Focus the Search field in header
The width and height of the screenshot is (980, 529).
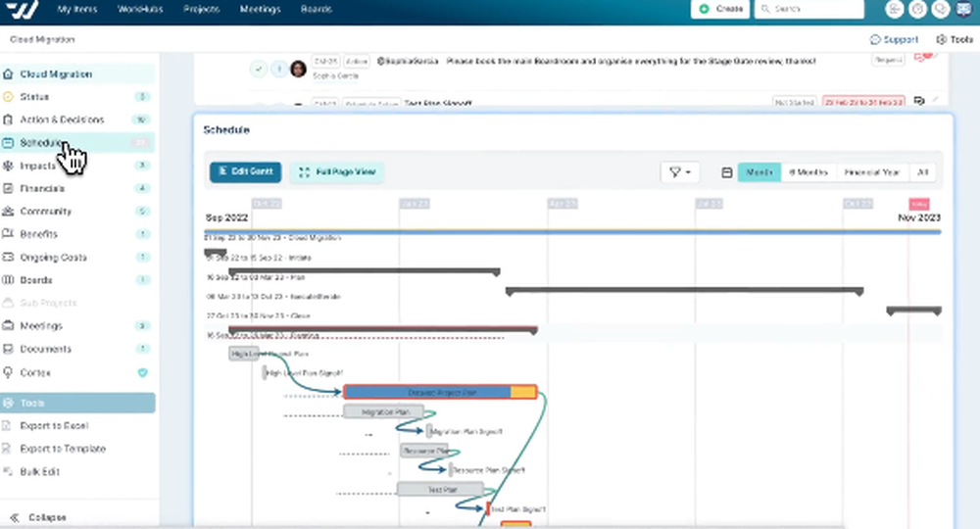(x=809, y=9)
